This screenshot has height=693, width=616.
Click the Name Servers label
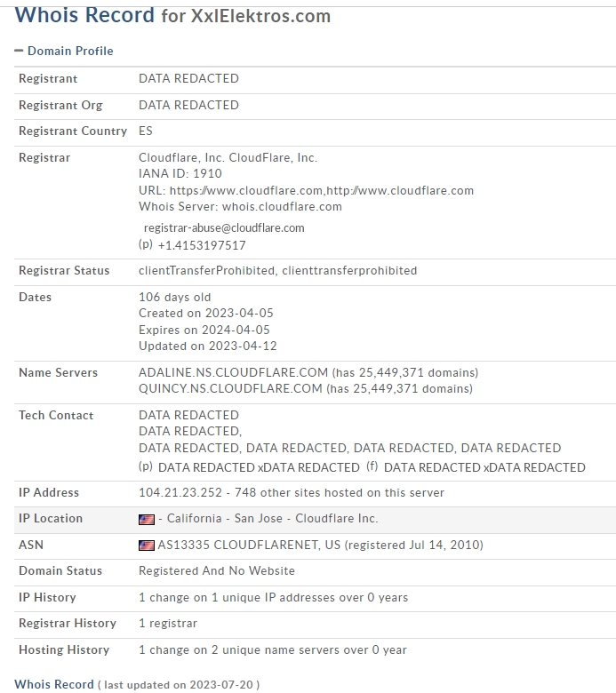[59, 372]
